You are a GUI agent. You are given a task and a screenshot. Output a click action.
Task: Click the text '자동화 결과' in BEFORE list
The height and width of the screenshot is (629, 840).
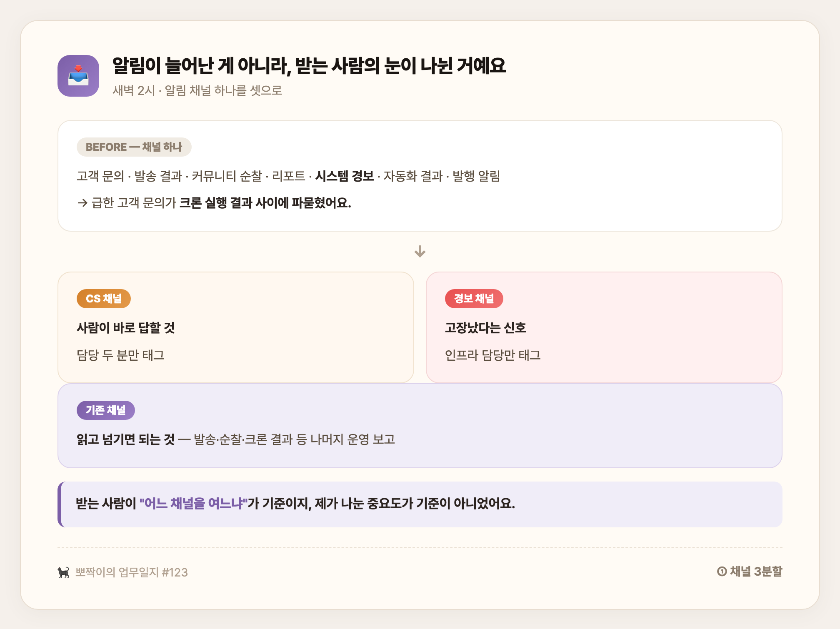pyautogui.click(x=413, y=176)
